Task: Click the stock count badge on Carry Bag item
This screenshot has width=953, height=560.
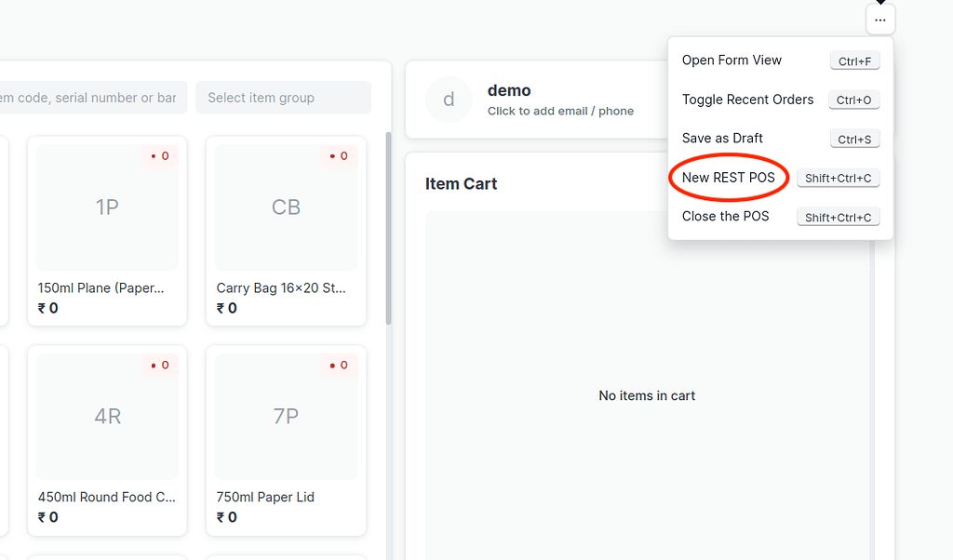Action: (338, 156)
